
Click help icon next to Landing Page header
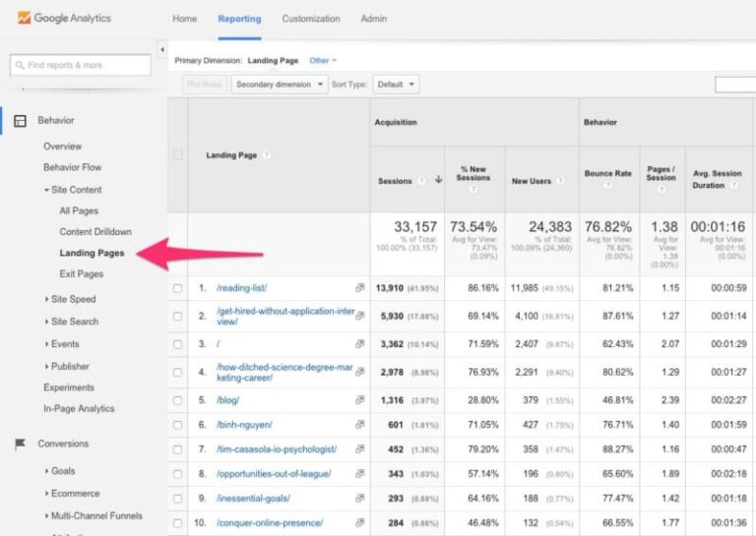pyautogui.click(x=267, y=155)
